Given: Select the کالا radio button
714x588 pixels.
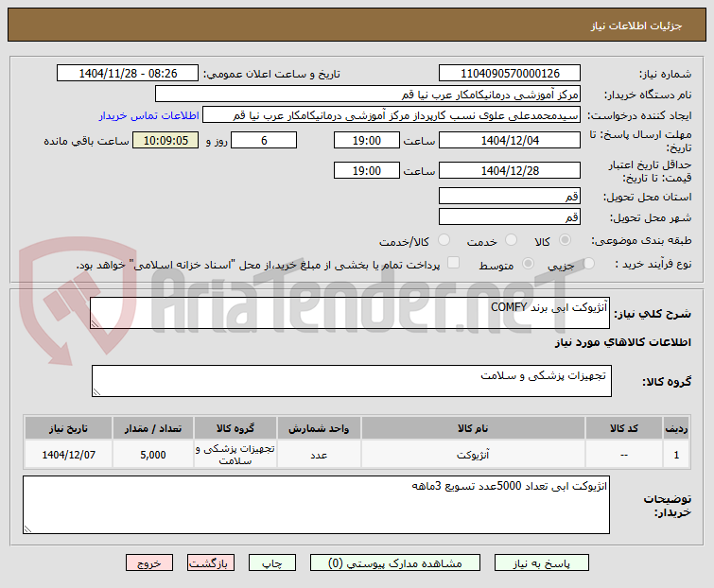Looking at the screenshot, I should pyautogui.click(x=565, y=240).
